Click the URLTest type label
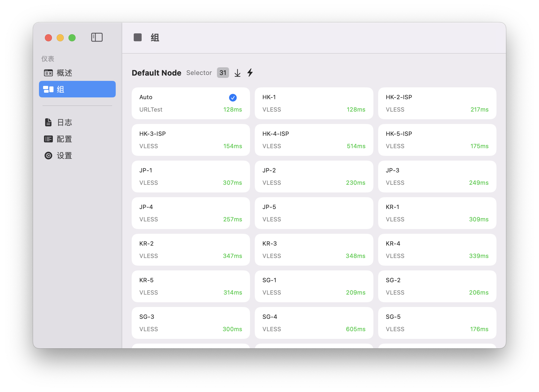 click(151, 110)
